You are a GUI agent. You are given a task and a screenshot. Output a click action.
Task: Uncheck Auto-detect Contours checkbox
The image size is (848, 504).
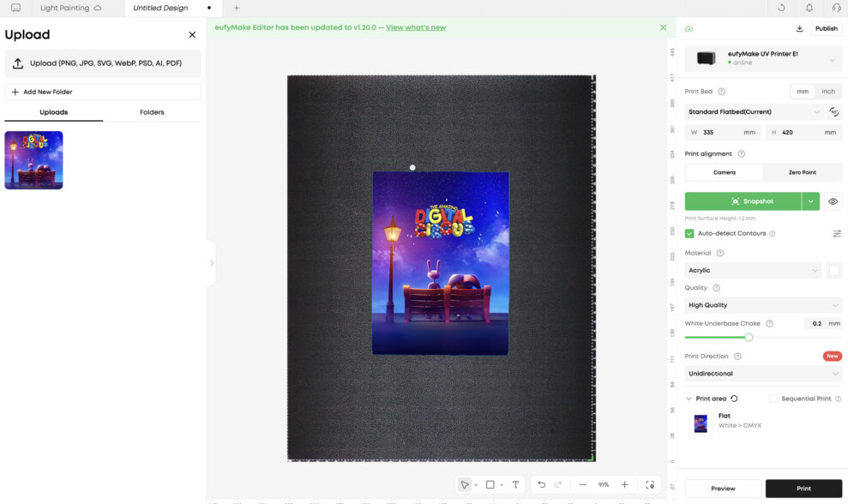[x=689, y=234]
